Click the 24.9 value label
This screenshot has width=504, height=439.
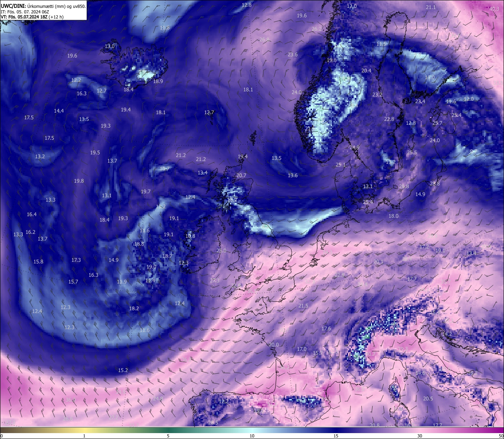point(354,148)
